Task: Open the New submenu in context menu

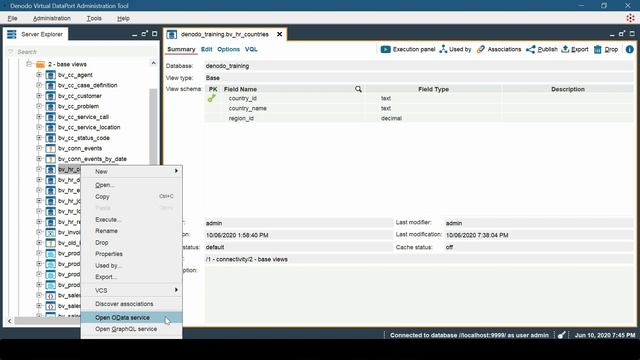Action: click(x=131, y=171)
